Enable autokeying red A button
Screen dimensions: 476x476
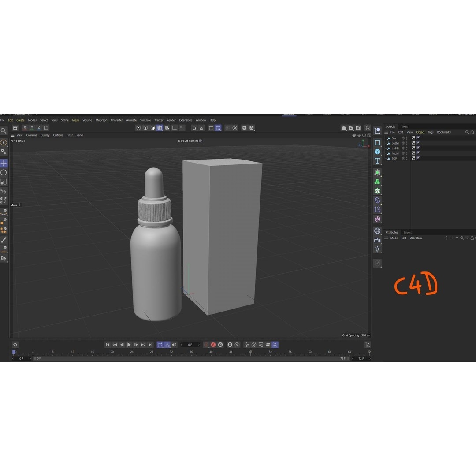(213, 345)
